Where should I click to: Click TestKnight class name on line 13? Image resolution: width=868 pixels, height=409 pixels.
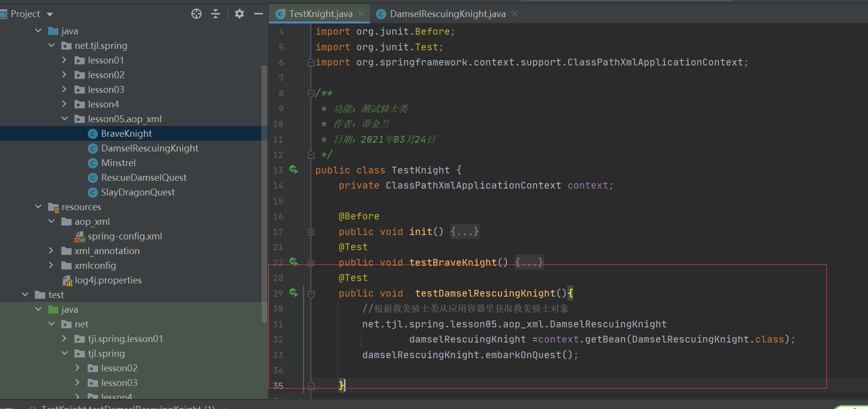420,170
